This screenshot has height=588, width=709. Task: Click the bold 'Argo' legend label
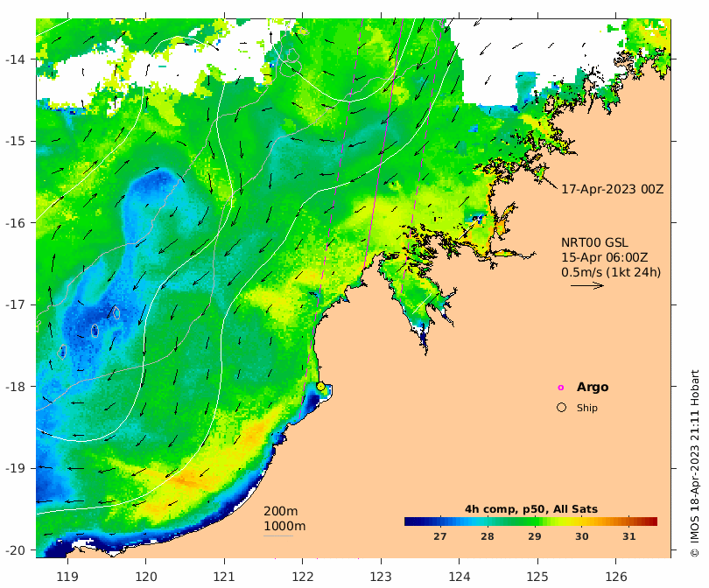[593, 388]
